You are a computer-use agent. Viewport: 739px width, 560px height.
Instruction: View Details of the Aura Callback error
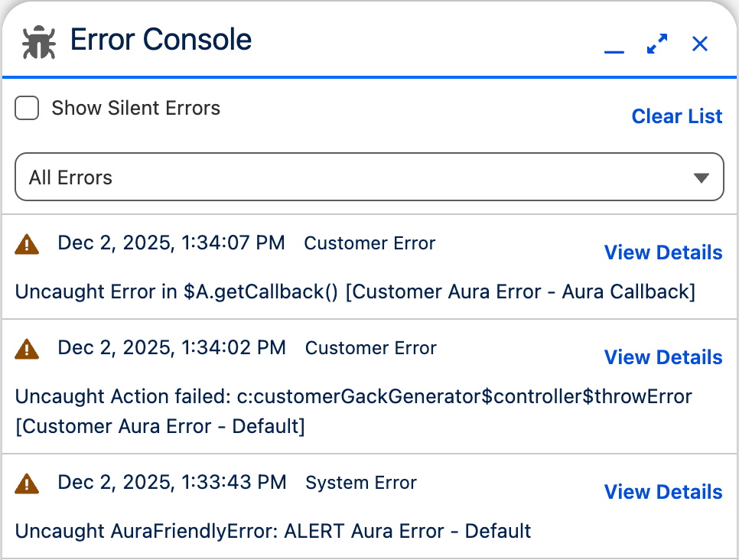click(662, 252)
